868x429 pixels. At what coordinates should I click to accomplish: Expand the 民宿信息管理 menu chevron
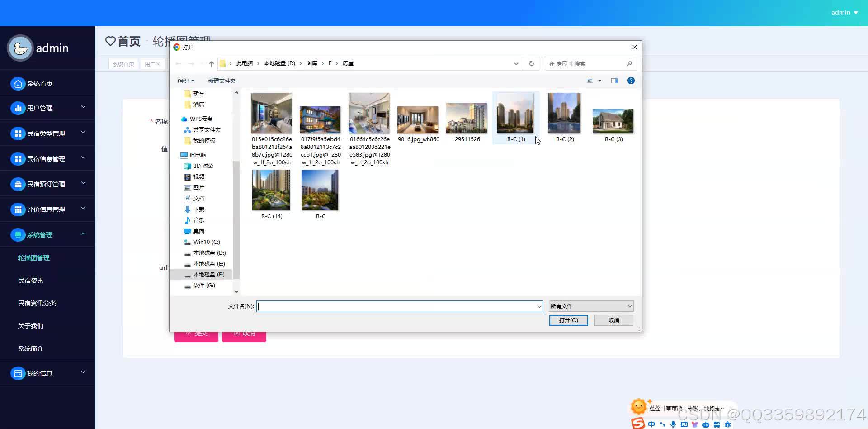83,157
